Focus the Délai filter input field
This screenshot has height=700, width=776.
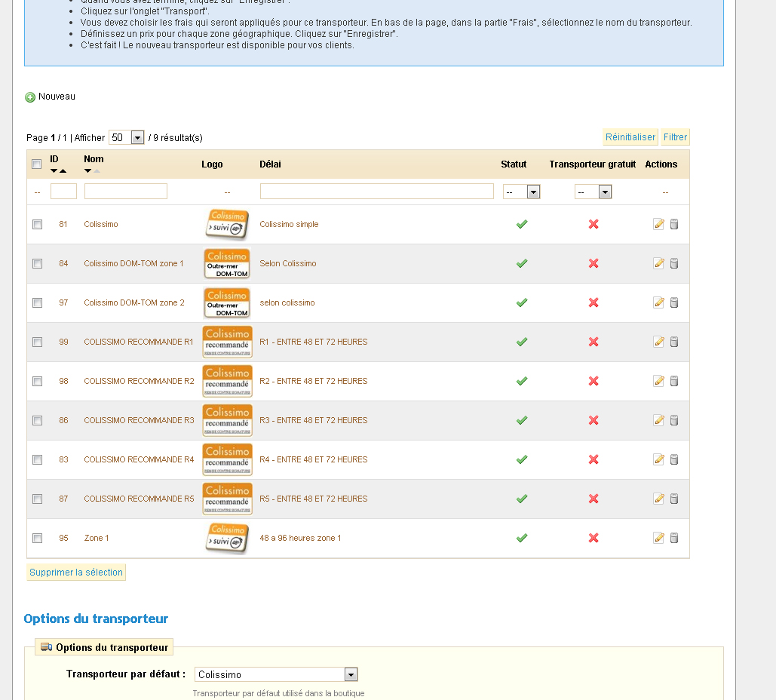[376, 191]
